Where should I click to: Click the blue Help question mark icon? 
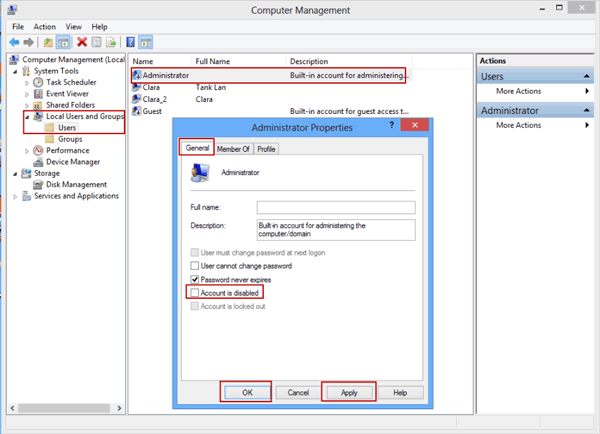130,42
